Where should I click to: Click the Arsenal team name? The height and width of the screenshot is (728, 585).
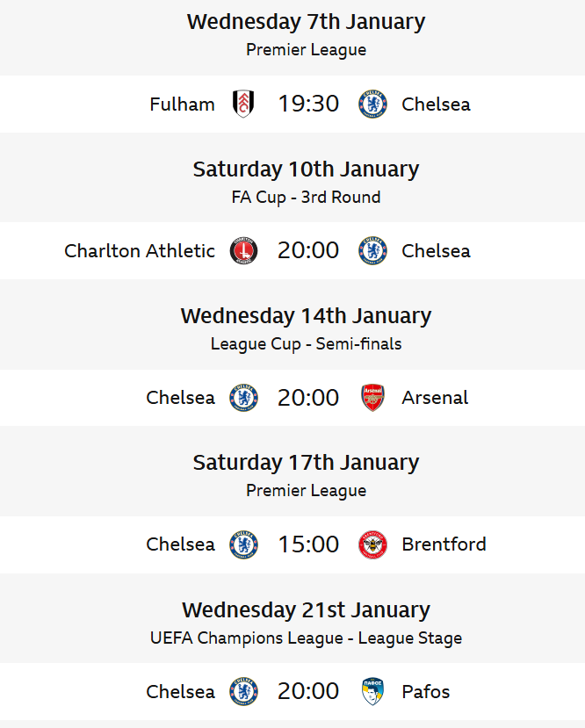[x=435, y=398]
